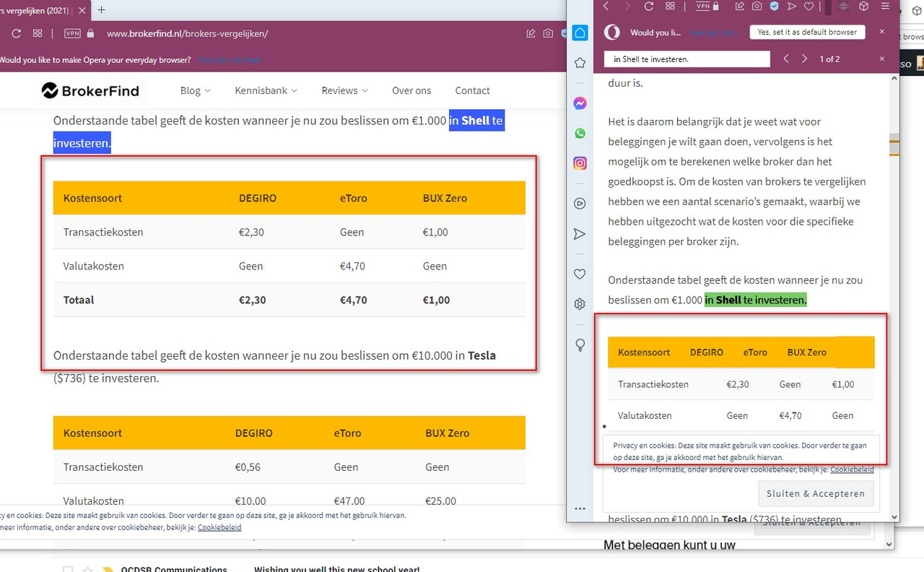Click 'Sluiten & Accepteren' cookie button
This screenshot has height=572, width=924.
tap(816, 493)
